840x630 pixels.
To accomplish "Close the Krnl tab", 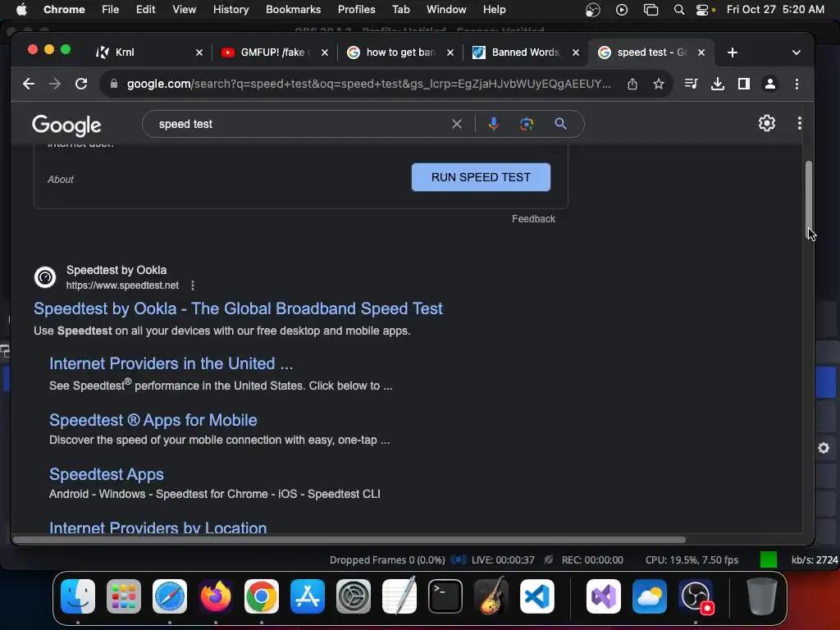I will pos(199,52).
